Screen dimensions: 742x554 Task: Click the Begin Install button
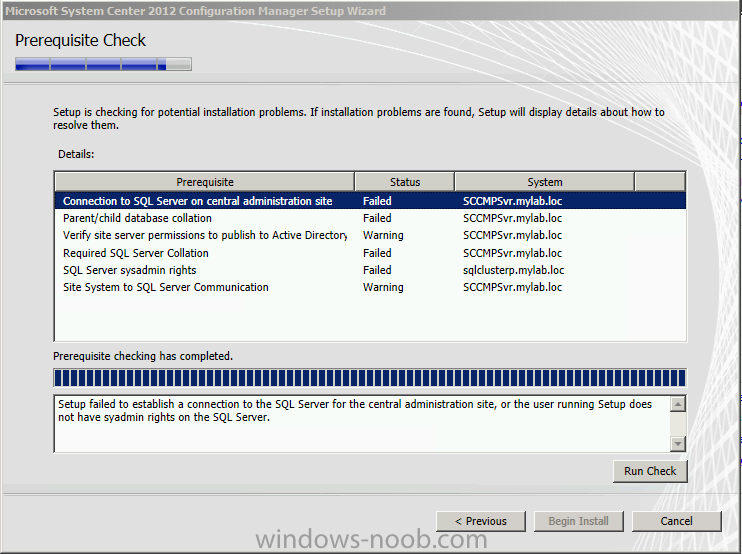(x=578, y=521)
